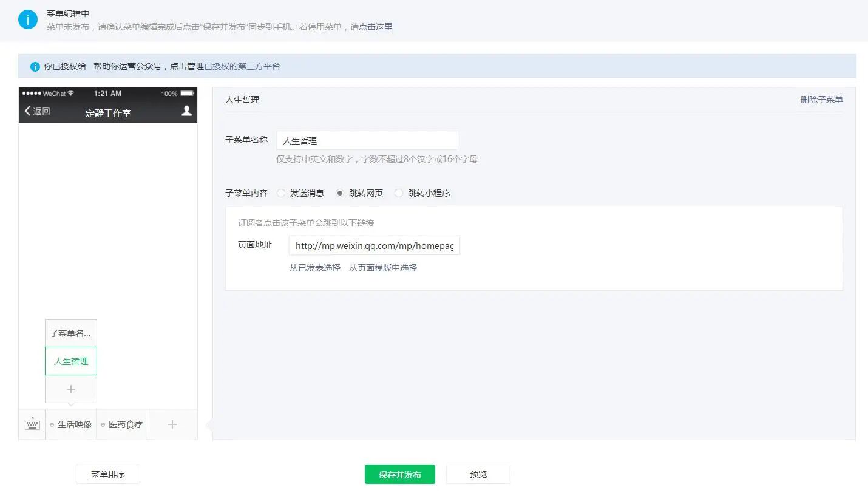
Task: Focus the 页面地址 URL input field
Action: coord(375,245)
